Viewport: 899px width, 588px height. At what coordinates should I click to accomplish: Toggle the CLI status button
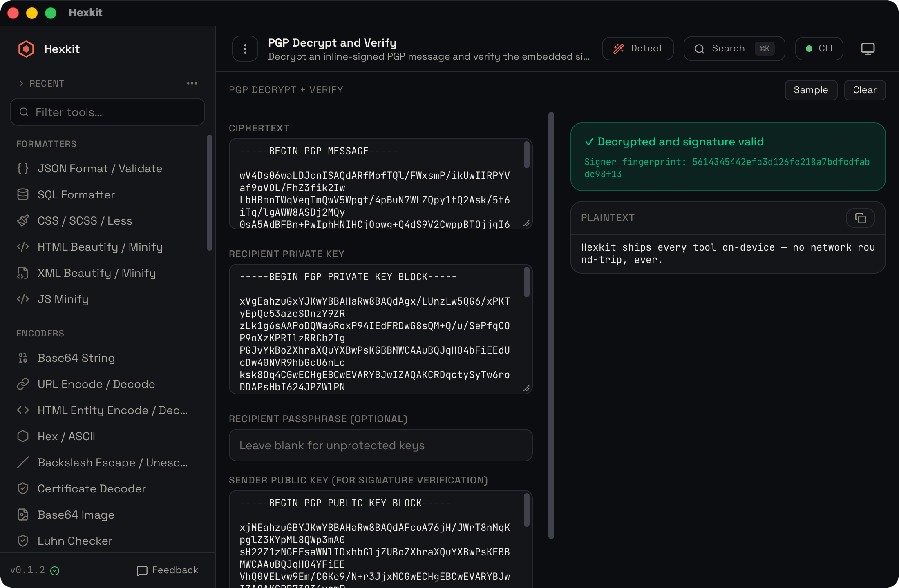point(819,49)
